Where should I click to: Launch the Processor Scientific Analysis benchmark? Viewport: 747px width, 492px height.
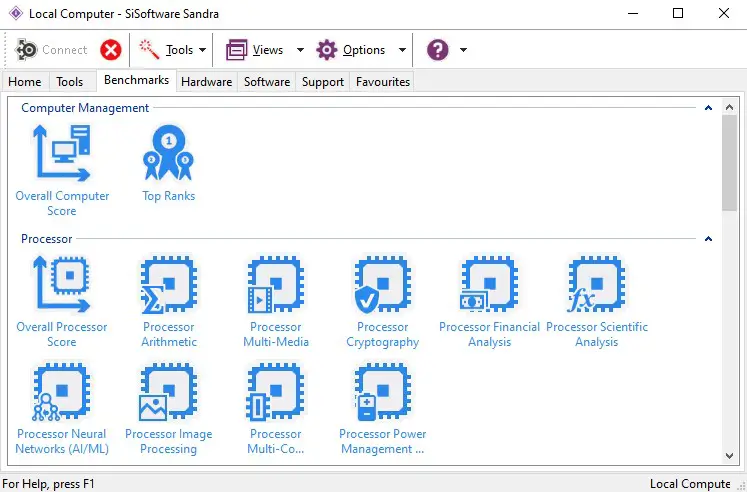pos(596,302)
